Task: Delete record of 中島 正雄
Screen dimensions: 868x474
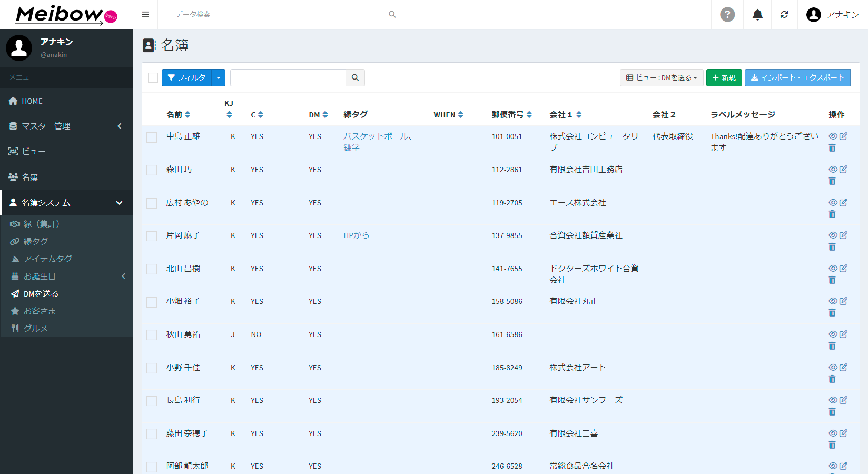Action: click(x=832, y=148)
